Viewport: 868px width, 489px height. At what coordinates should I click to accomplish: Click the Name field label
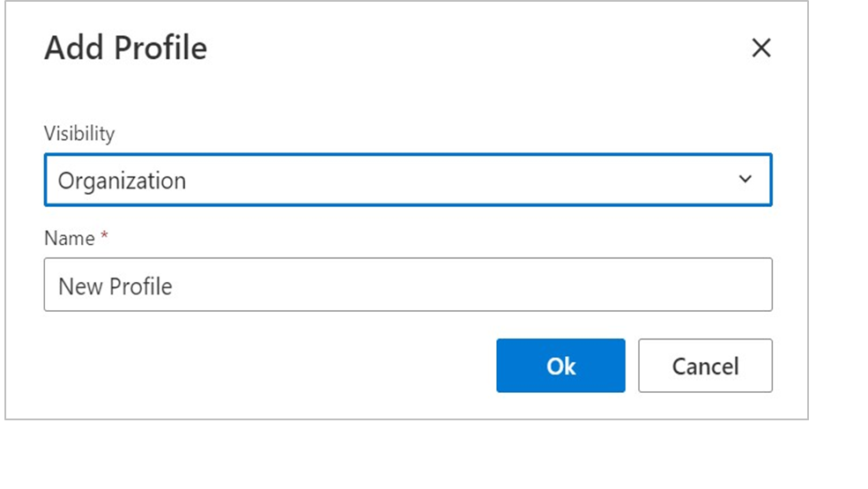point(70,238)
